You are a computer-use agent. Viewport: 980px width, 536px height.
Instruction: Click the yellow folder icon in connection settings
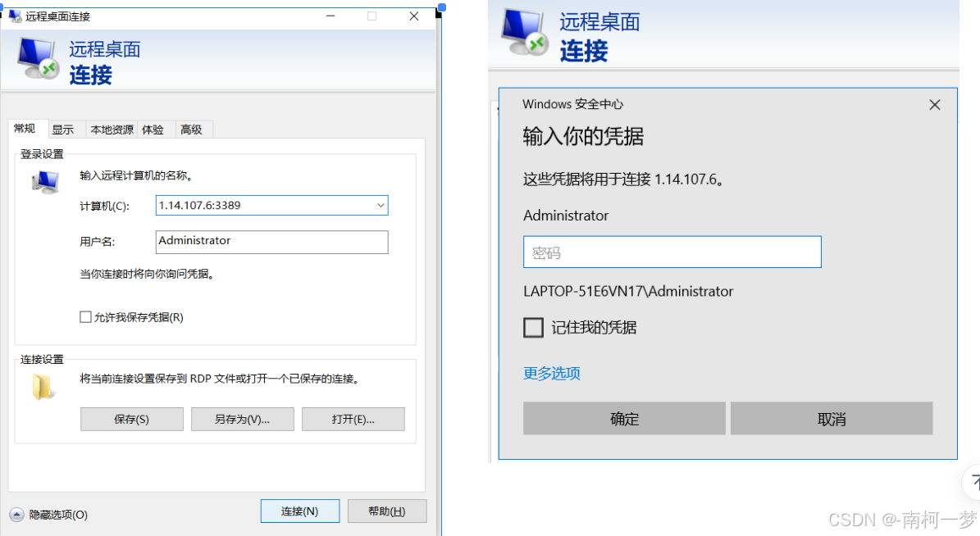(43, 387)
